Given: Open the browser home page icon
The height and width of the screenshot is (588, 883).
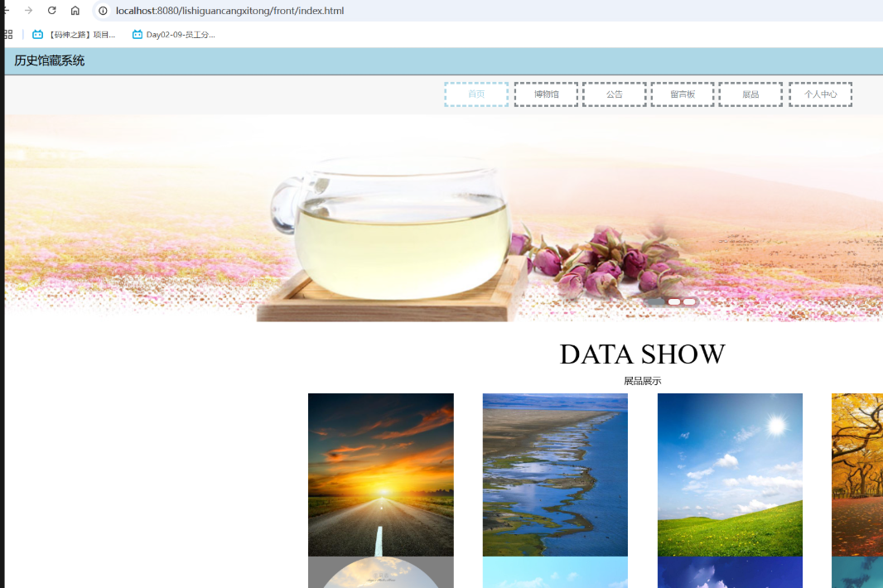Looking at the screenshot, I should 75,11.
